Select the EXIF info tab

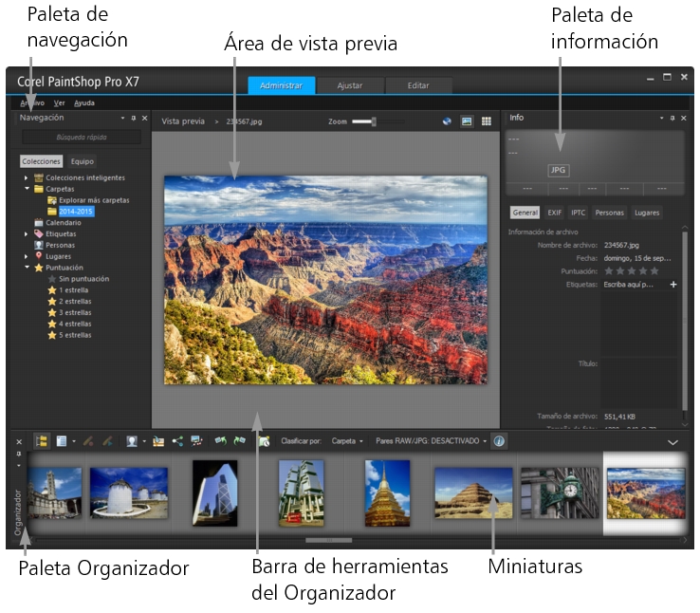coord(554,213)
